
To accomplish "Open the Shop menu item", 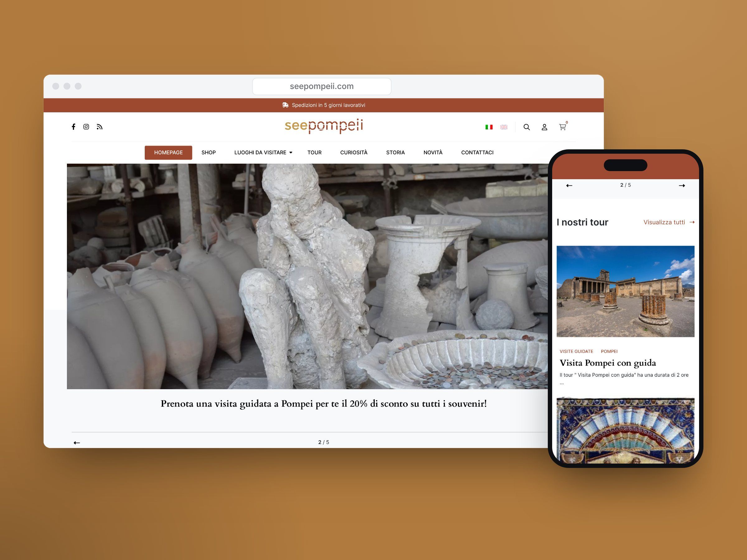I will [x=208, y=152].
